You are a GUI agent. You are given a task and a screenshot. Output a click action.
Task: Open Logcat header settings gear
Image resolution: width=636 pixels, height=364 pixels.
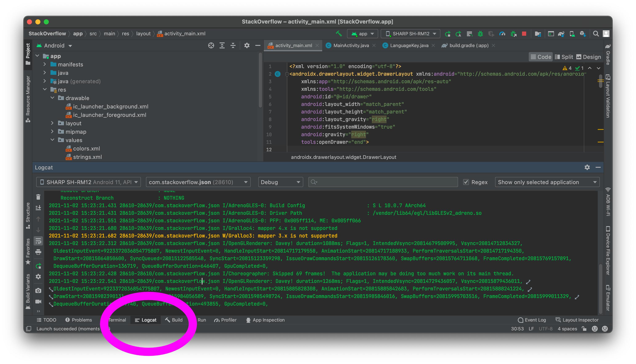tap(587, 167)
